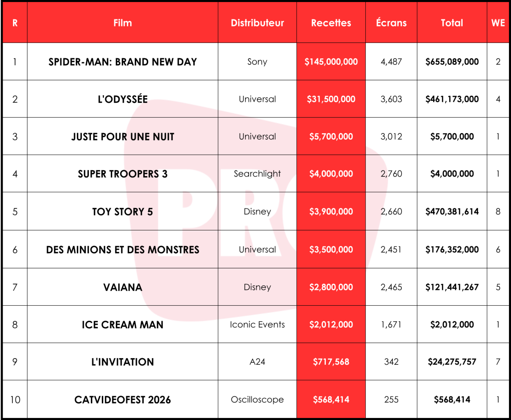Click the ICE CREAM MAN title

click(x=123, y=325)
